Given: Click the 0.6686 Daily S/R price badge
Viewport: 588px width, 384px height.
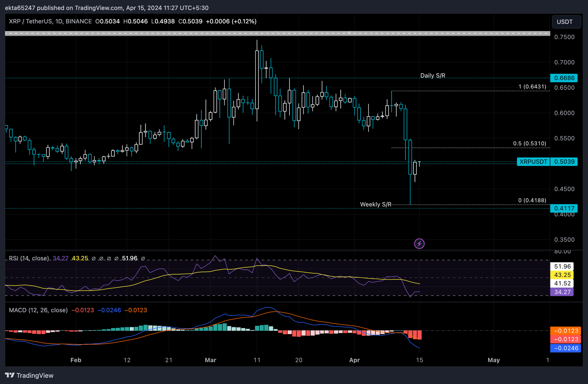Looking at the screenshot, I should pos(563,78).
